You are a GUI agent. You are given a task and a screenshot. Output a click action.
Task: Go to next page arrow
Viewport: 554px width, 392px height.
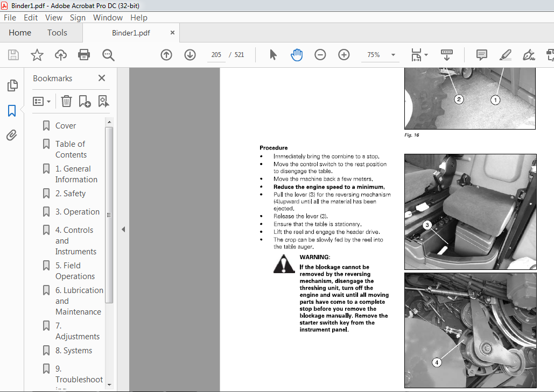190,55
